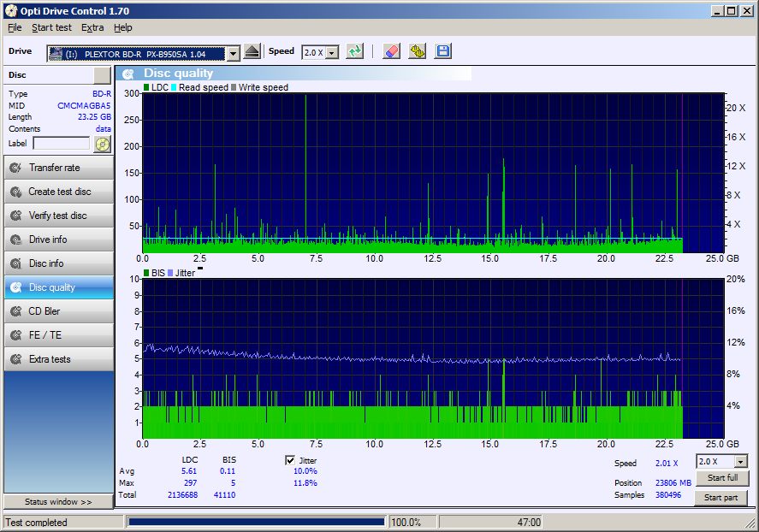Select CD Bler in sidebar
This screenshot has height=532, width=759.
pos(59,311)
